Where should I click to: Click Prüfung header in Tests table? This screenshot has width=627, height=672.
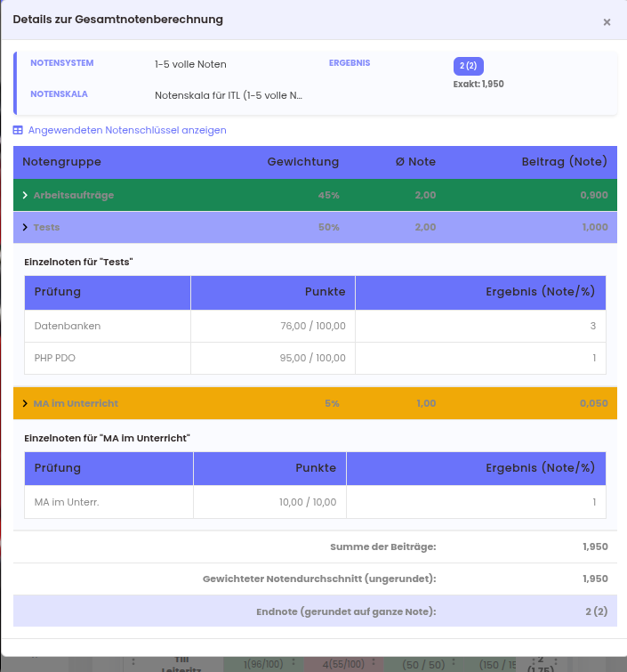click(58, 292)
